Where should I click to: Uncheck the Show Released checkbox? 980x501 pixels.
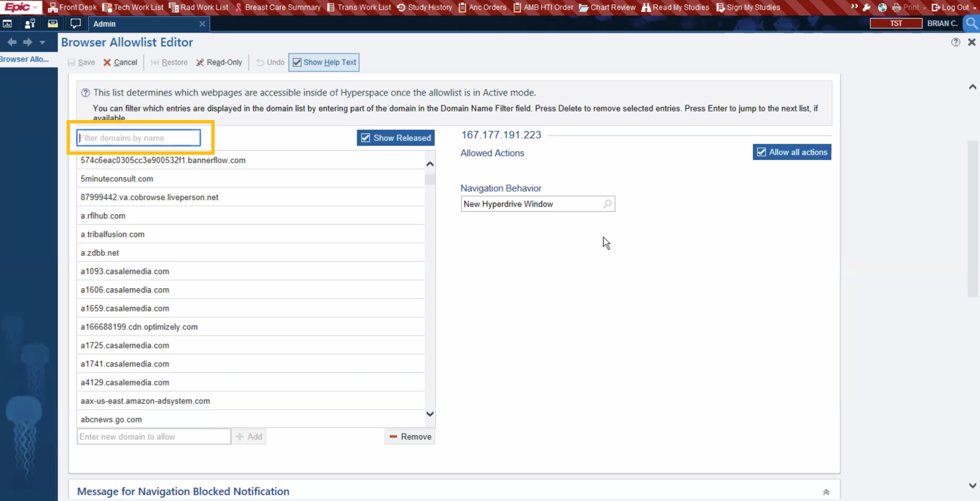[365, 137]
